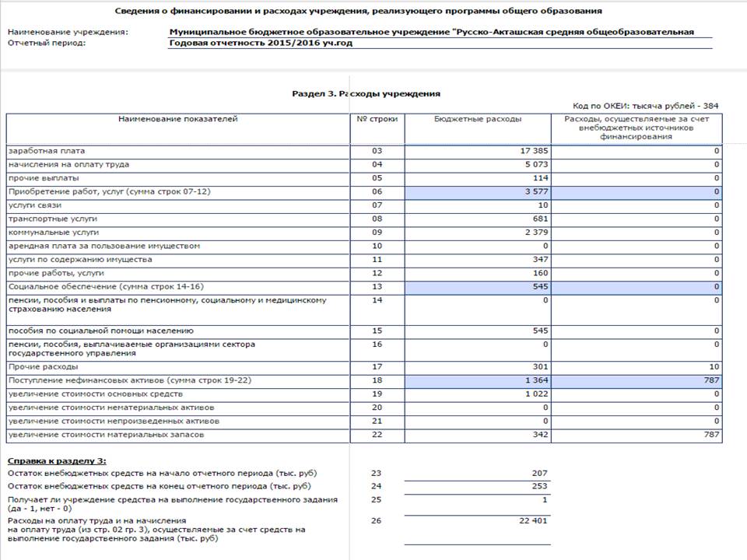This screenshot has width=747, height=560.
Task: Select extra-budget cell showing 10 for Прочие расходы
Action: [637, 367]
